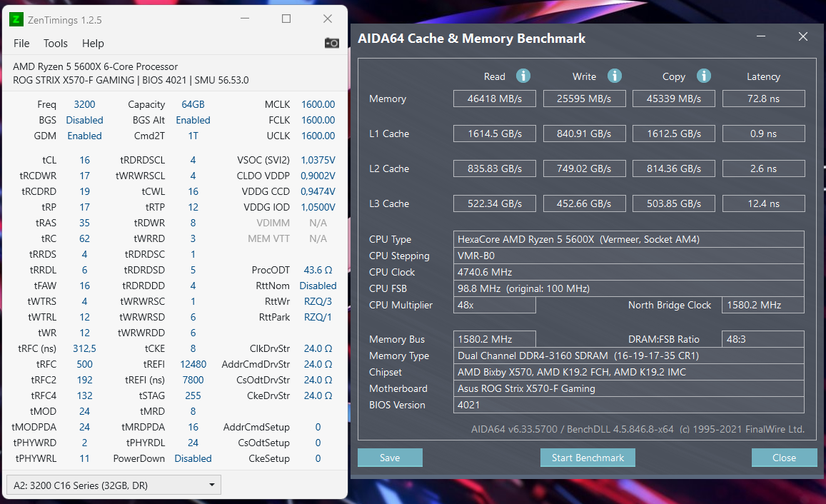Image resolution: width=826 pixels, height=504 pixels.
Task: Click the L3 Cache Read value 522.34 GB/s
Action: [x=495, y=203]
